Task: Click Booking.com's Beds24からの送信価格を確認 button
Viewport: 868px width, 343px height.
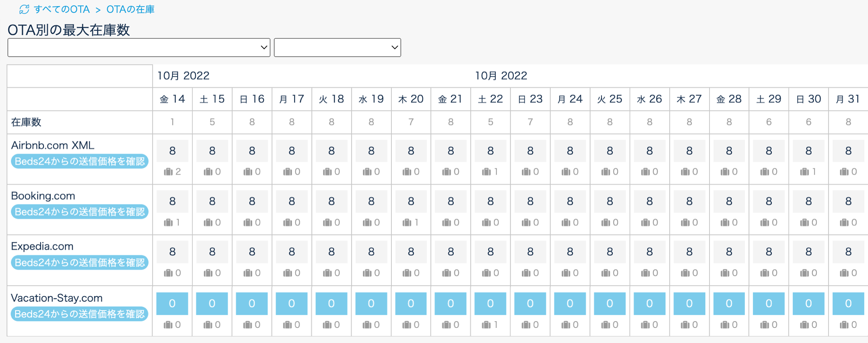Action: (79, 212)
